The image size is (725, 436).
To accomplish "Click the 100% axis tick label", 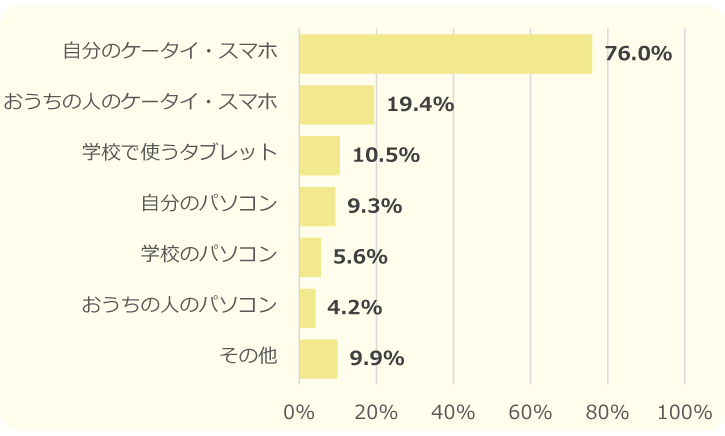I will tap(684, 412).
